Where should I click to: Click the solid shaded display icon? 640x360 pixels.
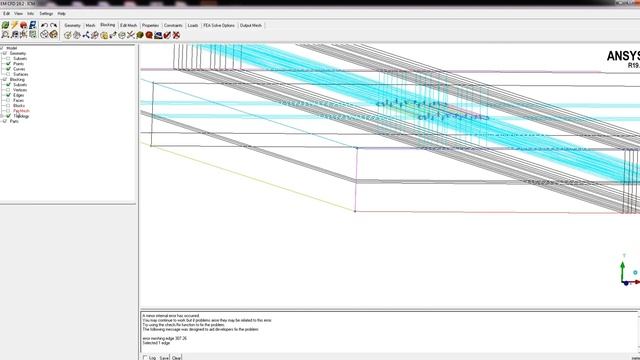53,35
